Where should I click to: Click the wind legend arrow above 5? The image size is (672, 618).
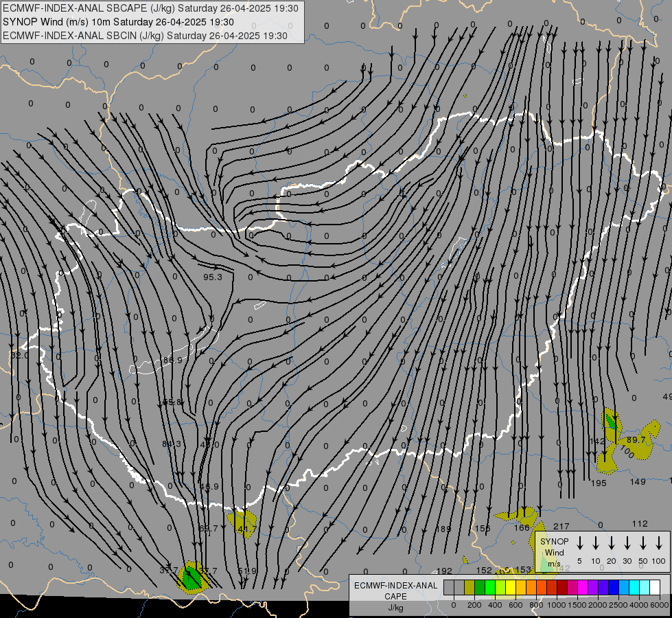click(x=580, y=543)
